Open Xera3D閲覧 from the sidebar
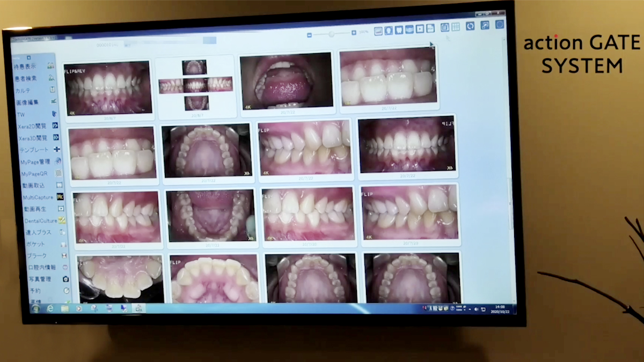This screenshot has height=362, width=644. tap(32, 138)
